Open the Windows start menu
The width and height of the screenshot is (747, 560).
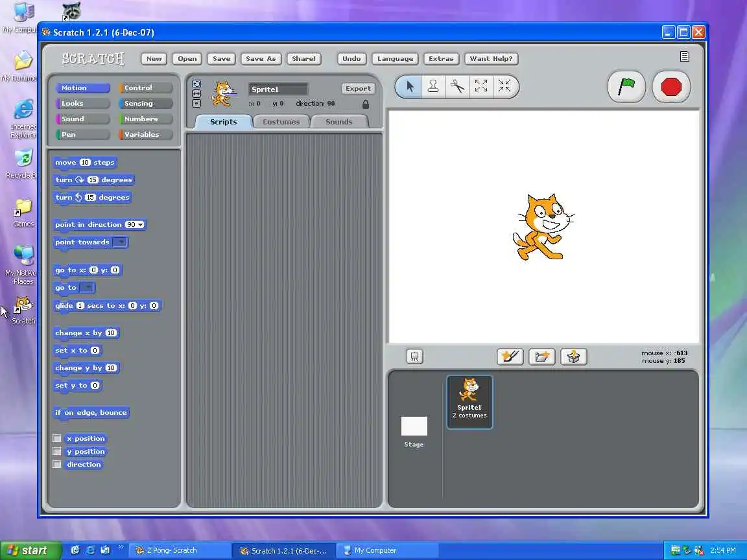[30, 550]
